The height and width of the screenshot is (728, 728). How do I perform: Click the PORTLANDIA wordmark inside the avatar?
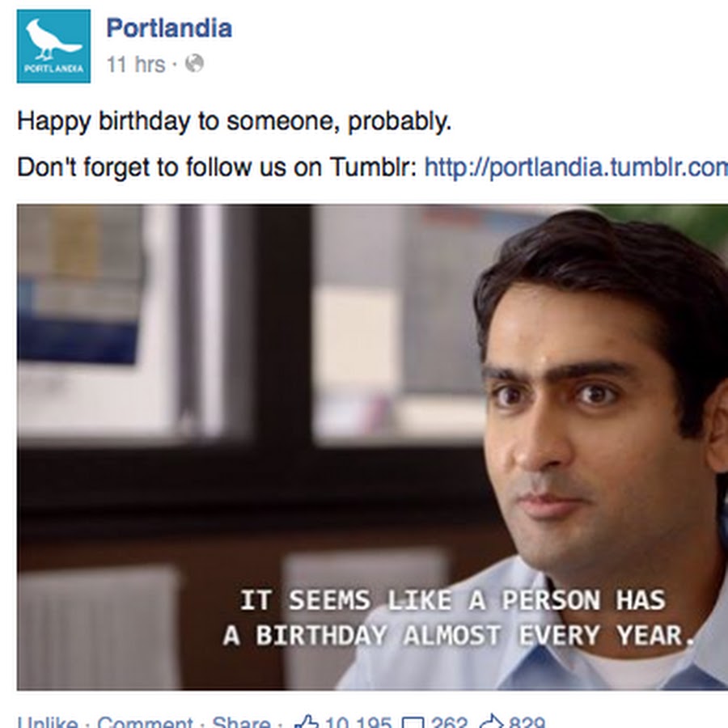[x=53, y=68]
